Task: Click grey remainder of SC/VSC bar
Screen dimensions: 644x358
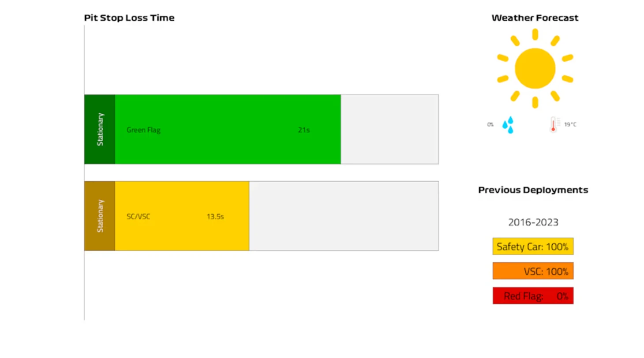Action: click(x=344, y=216)
